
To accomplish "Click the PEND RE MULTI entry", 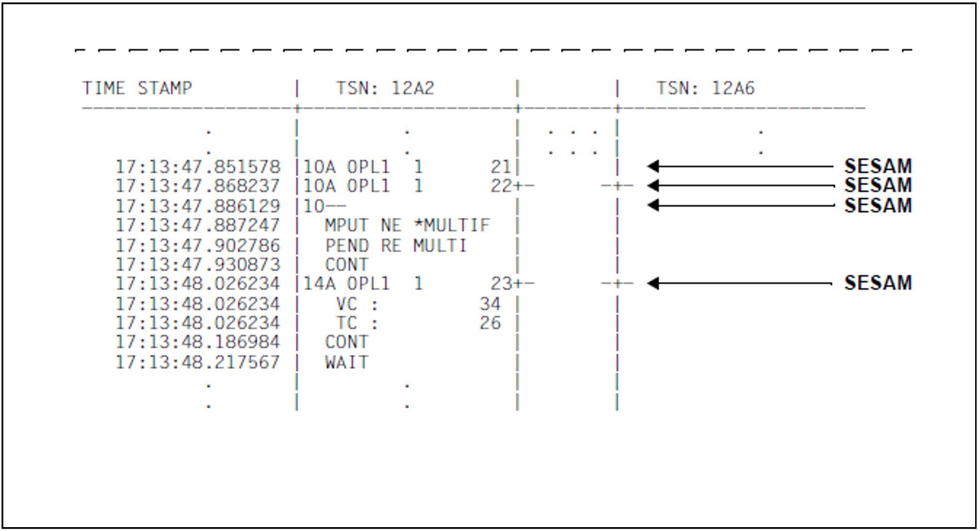I will (x=395, y=245).
